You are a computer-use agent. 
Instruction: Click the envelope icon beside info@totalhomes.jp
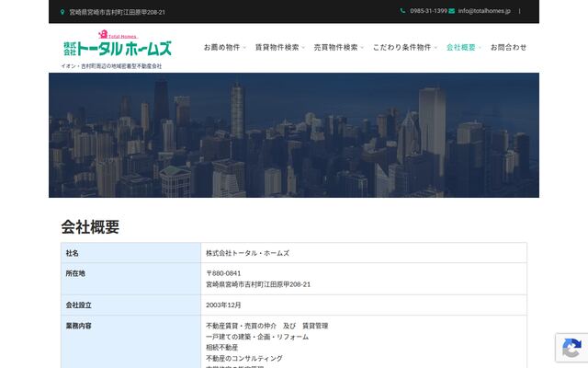tap(451, 11)
